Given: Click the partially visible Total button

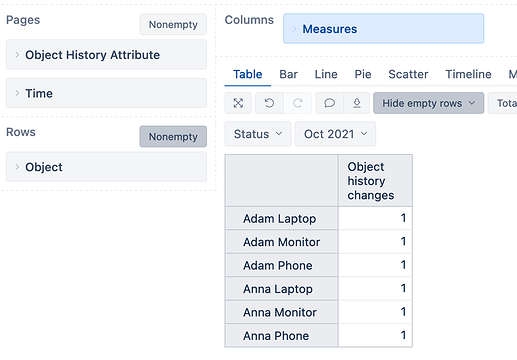Looking at the screenshot, I should click(x=503, y=103).
